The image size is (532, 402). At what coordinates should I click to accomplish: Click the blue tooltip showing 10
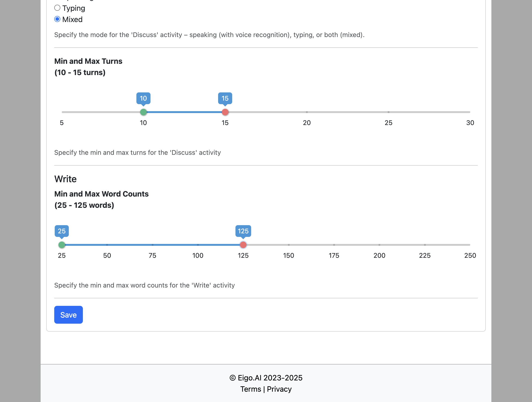click(143, 98)
